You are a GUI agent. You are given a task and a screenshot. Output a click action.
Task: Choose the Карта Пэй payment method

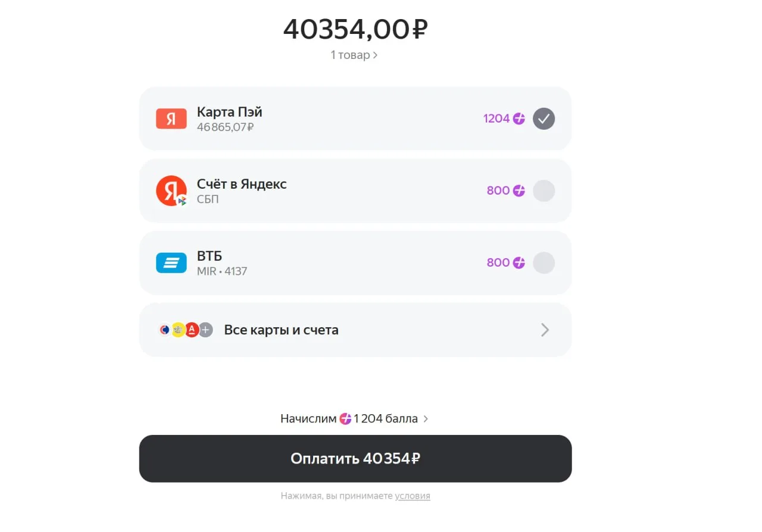tap(355, 118)
